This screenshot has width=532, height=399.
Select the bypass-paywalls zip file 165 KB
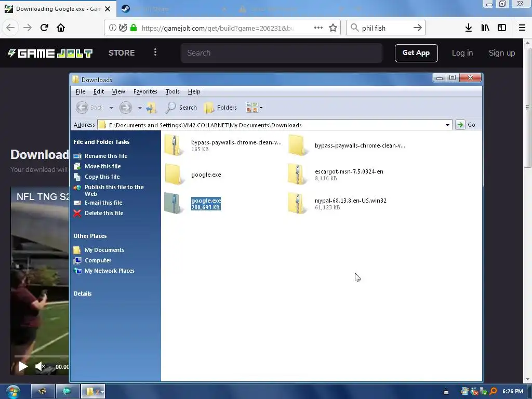point(222,145)
